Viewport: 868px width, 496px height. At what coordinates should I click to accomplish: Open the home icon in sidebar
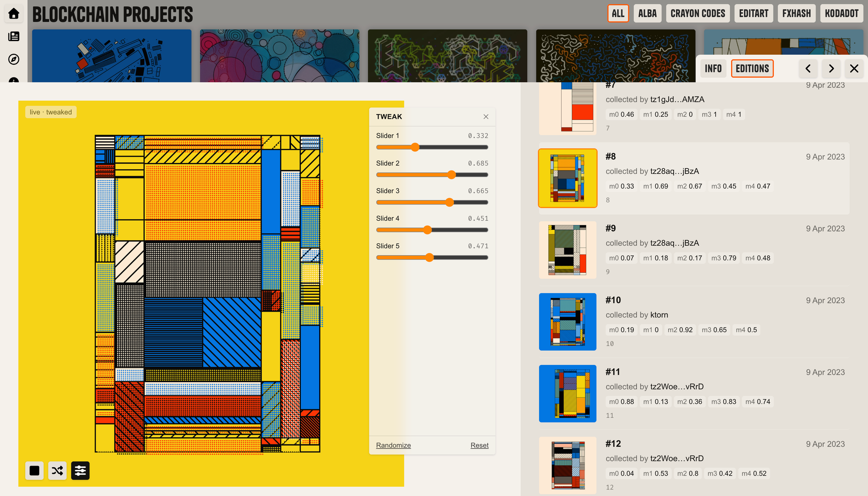coord(14,13)
